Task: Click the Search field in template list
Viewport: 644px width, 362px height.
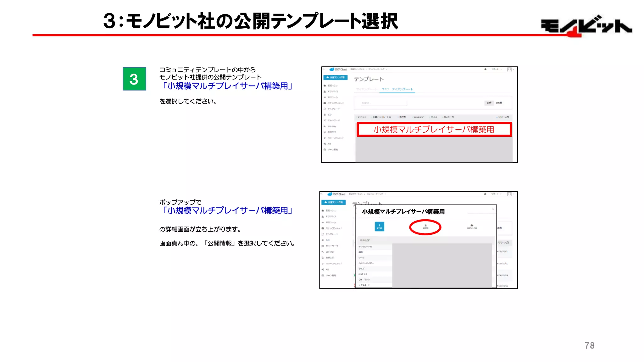Action: (x=384, y=103)
